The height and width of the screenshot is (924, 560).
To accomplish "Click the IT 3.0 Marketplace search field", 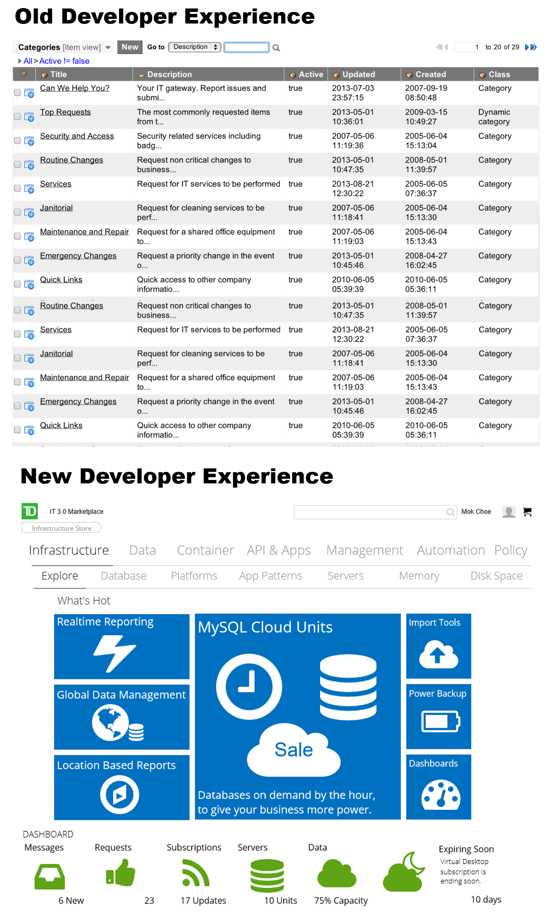I will pyautogui.click(x=370, y=512).
